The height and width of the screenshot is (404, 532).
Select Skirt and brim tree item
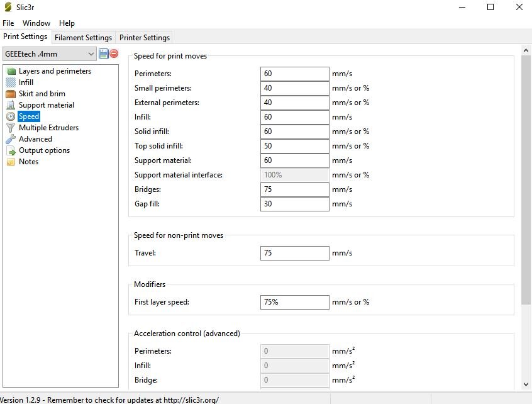pyautogui.click(x=42, y=94)
